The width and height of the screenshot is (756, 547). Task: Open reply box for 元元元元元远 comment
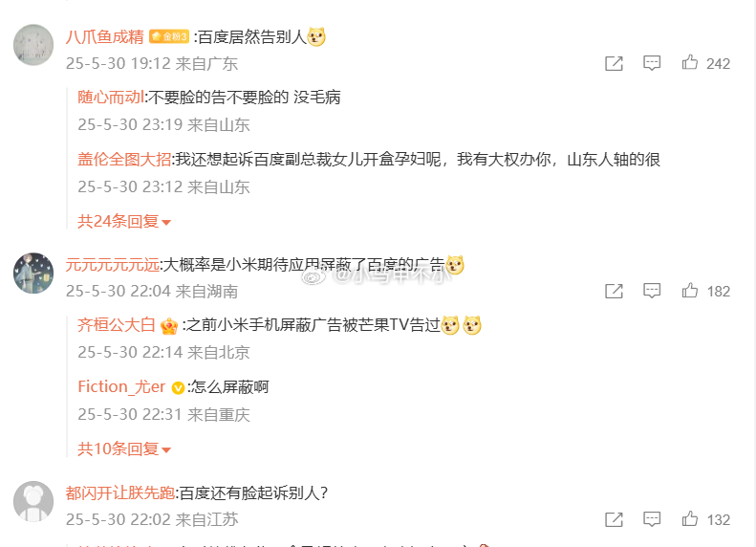[652, 291]
